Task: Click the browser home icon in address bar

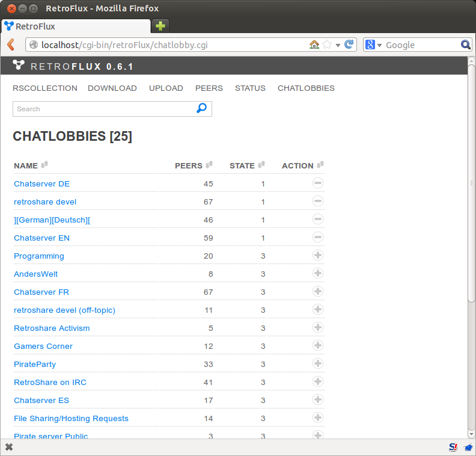Action: (314, 45)
